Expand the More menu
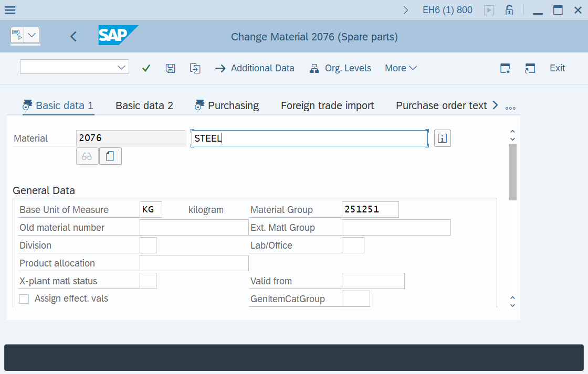Image resolution: width=588 pixels, height=374 pixels. (x=401, y=68)
